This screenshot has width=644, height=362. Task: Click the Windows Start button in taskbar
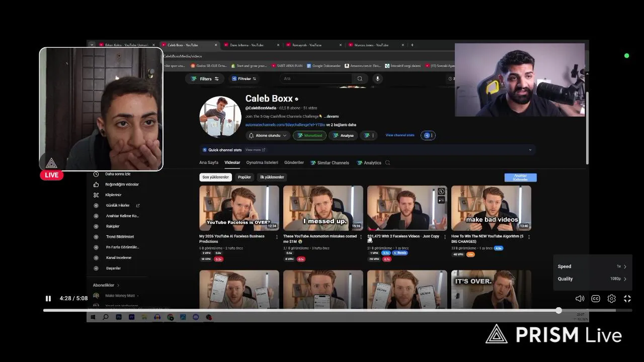[x=93, y=317]
